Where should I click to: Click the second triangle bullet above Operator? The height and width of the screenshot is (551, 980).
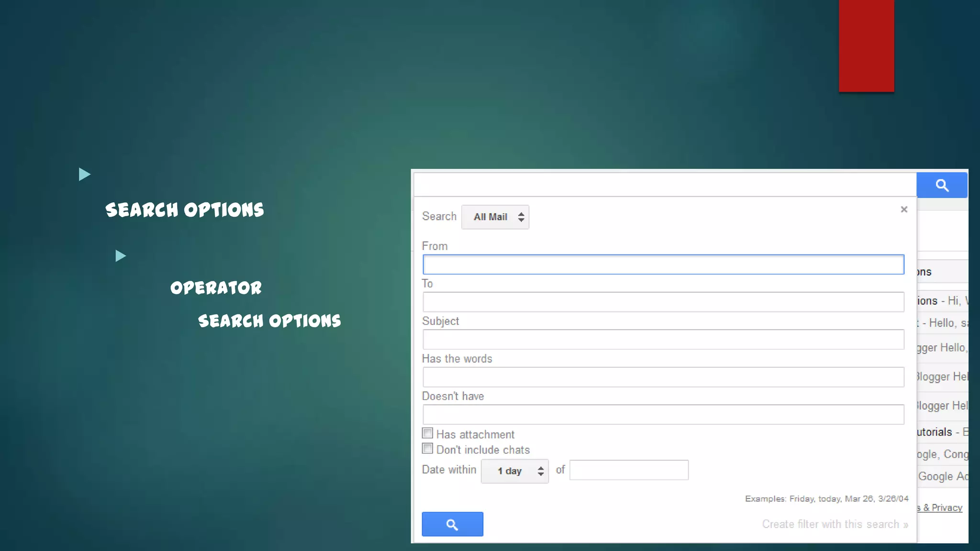click(121, 256)
